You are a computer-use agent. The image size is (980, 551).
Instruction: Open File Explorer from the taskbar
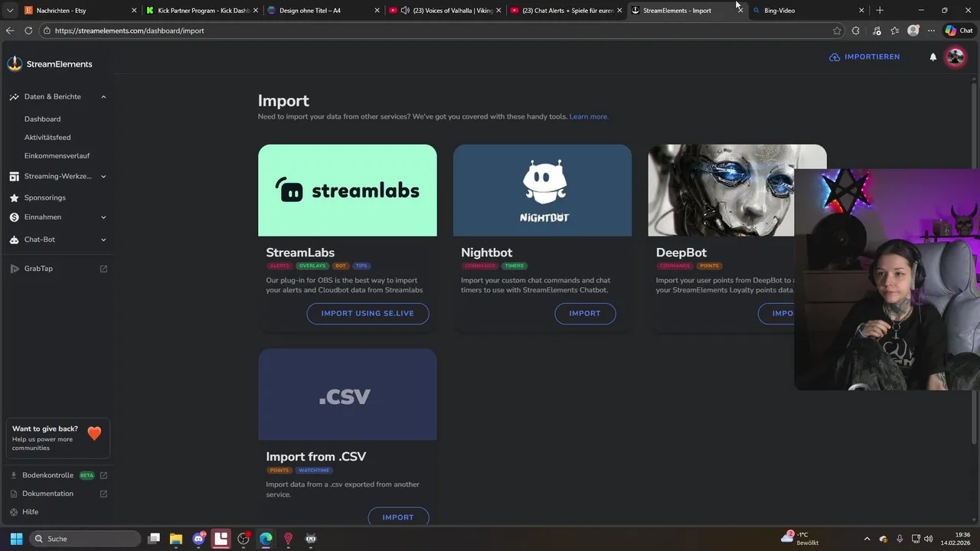click(x=176, y=539)
